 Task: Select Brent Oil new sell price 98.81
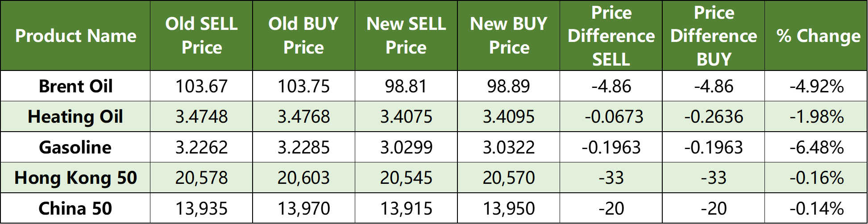pos(406,86)
